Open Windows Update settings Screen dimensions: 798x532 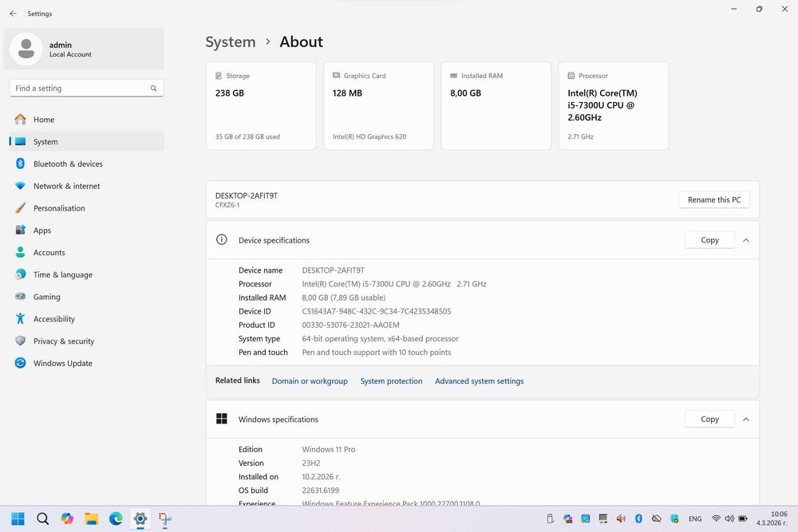[x=86, y=363]
